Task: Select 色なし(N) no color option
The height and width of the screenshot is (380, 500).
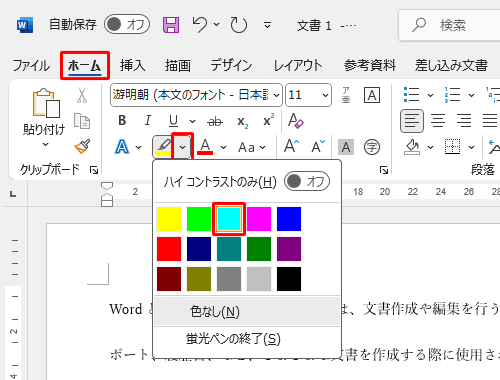Action: (x=247, y=312)
